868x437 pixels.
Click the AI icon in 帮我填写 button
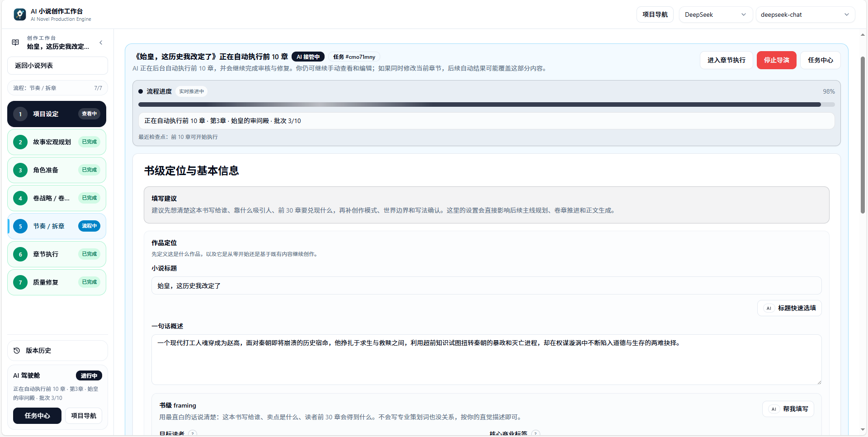(x=774, y=409)
